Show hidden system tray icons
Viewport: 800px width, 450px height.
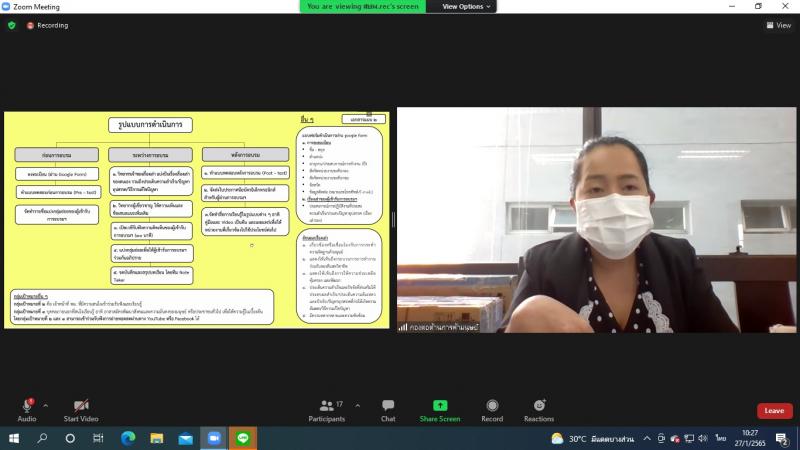[647, 438]
